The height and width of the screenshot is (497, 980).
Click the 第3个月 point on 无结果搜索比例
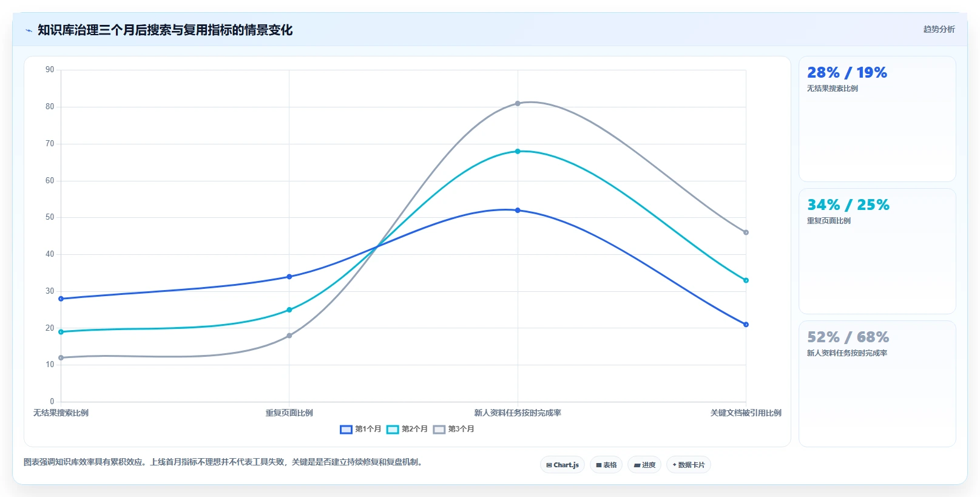point(61,357)
